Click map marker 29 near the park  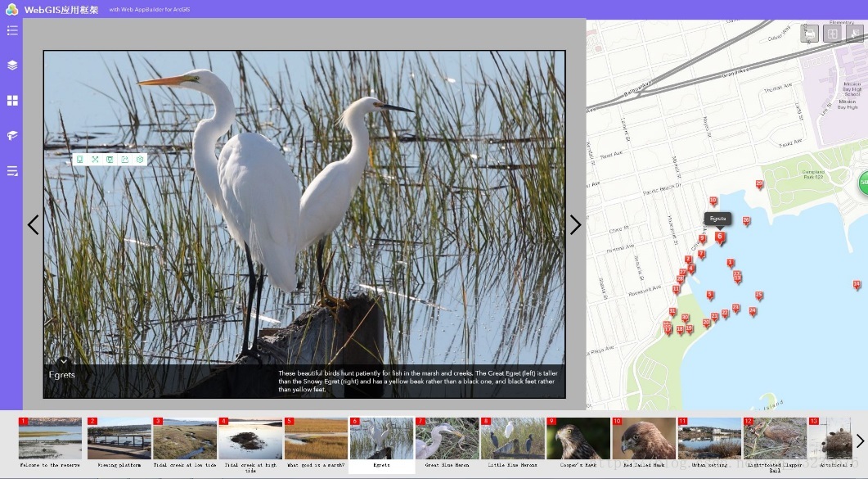tap(759, 184)
